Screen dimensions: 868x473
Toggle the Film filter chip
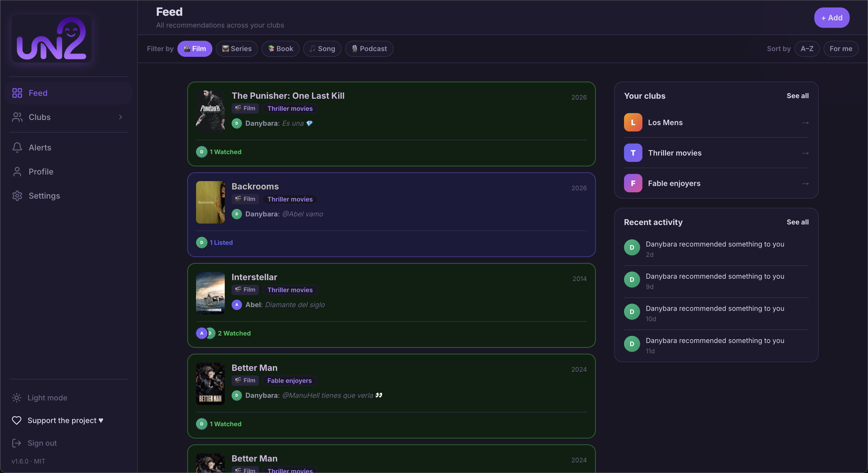click(x=194, y=49)
